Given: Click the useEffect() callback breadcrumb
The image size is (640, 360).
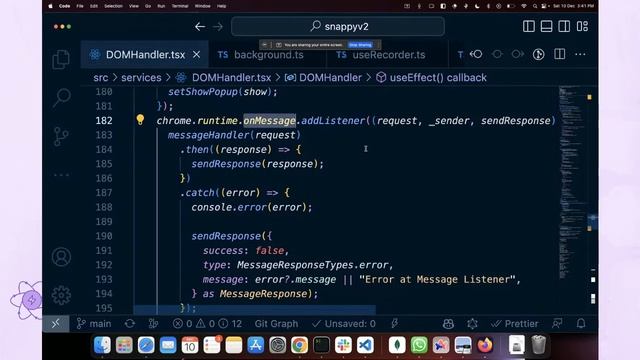Looking at the screenshot, I should tap(438, 78).
